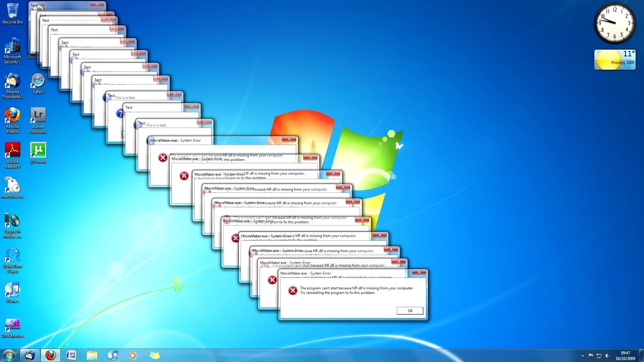Viewport: 644px width, 362px height.
Task: Open Microsoft Word from the taskbar
Action: click(x=71, y=355)
